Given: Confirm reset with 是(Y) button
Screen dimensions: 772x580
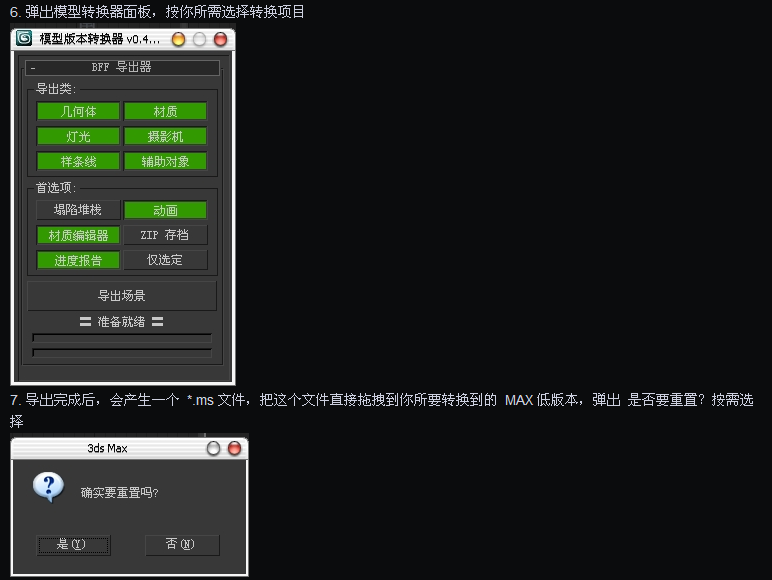Looking at the screenshot, I should [73, 545].
